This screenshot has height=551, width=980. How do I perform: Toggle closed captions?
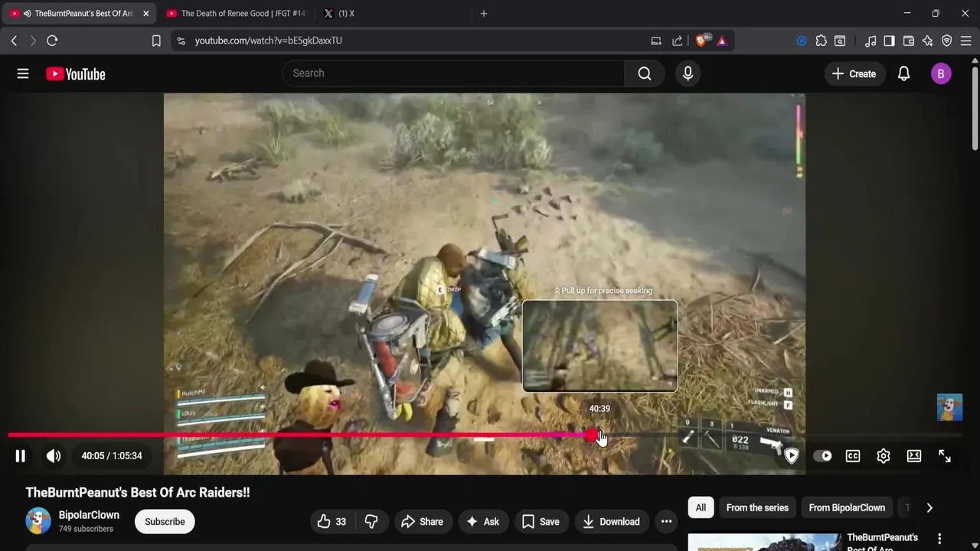coord(852,456)
